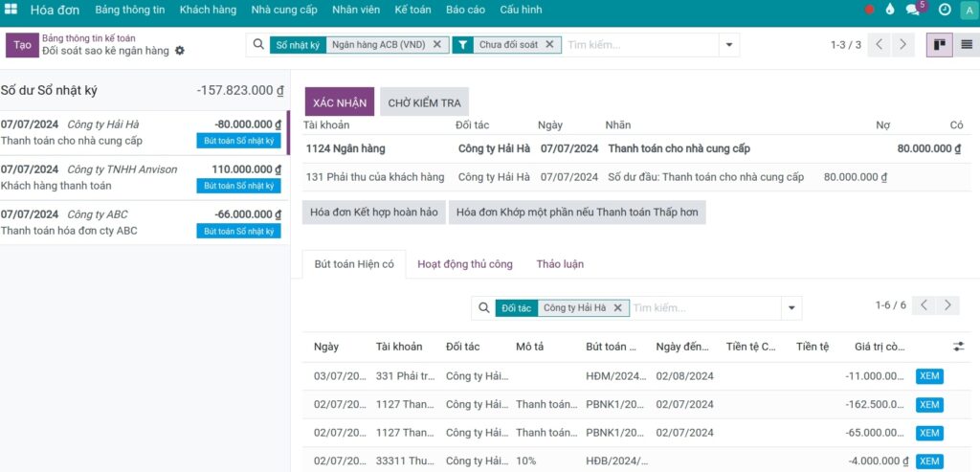The height and width of the screenshot is (472, 980).
Task: Select the Bút toán Hiện có tab
Action: tap(354, 264)
